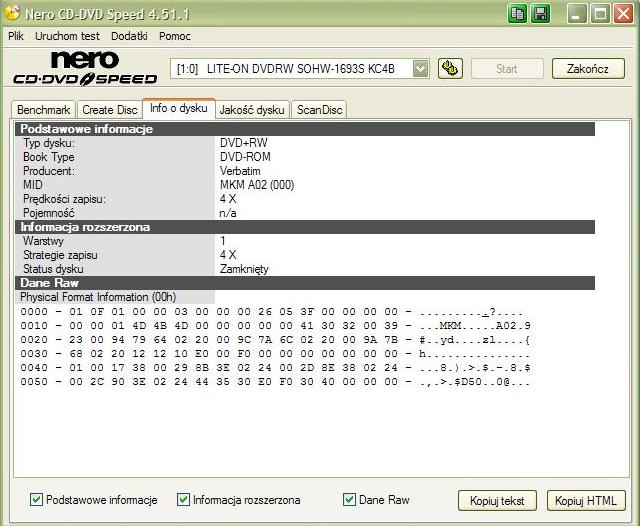Open the Pomoc menu
Screen dimensions: 640x526
(x=175, y=36)
